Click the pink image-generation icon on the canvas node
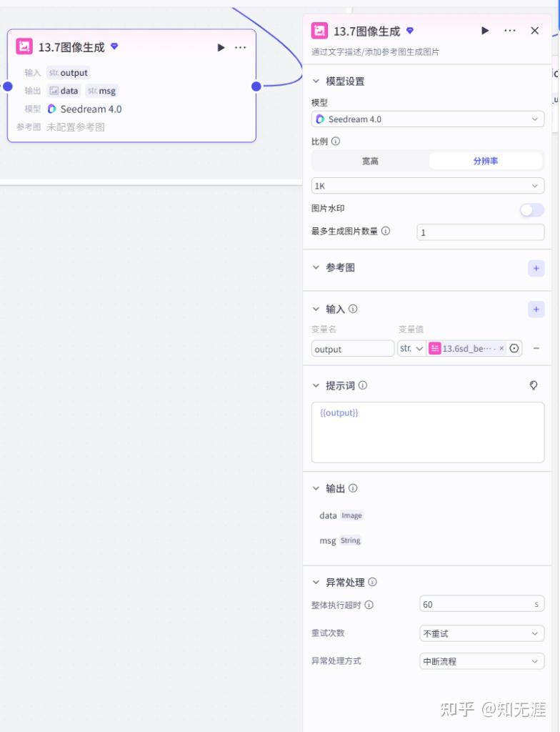 [24, 46]
